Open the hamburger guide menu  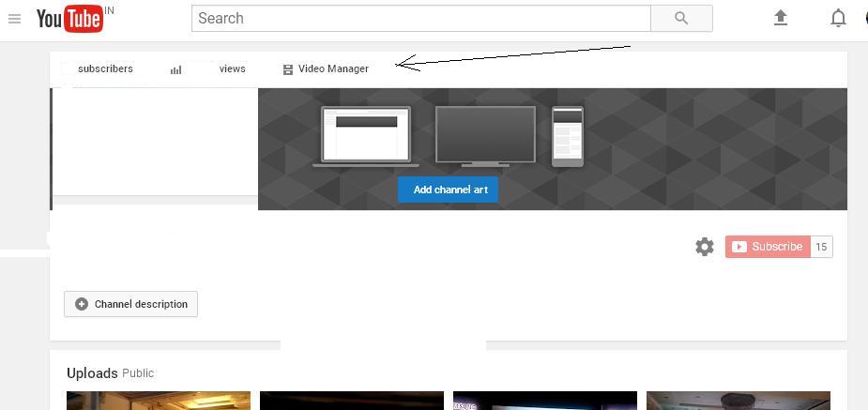tap(15, 19)
